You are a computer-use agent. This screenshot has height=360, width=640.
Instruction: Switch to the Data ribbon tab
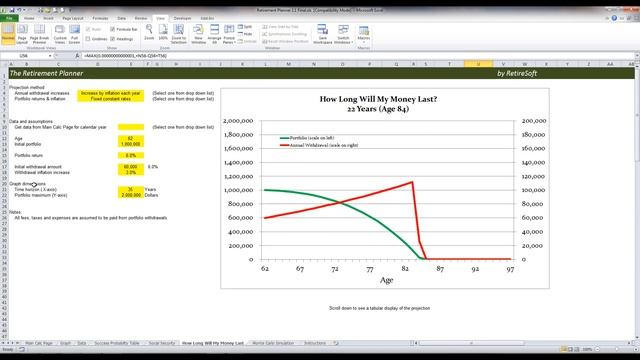click(122, 18)
